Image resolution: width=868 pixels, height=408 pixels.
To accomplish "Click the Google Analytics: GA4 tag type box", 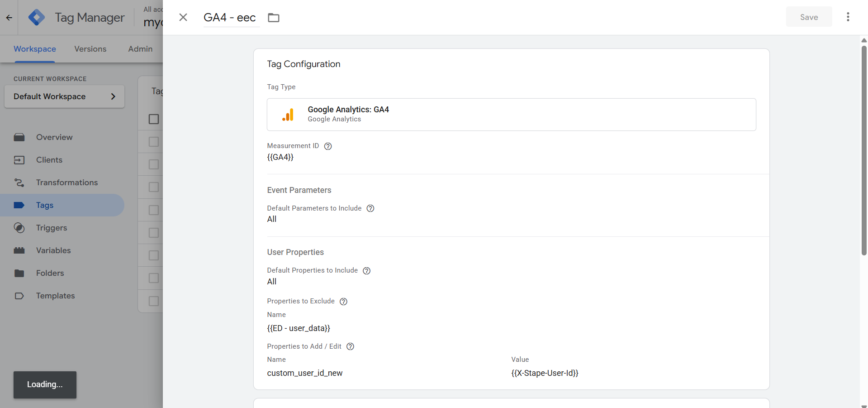I will (511, 115).
